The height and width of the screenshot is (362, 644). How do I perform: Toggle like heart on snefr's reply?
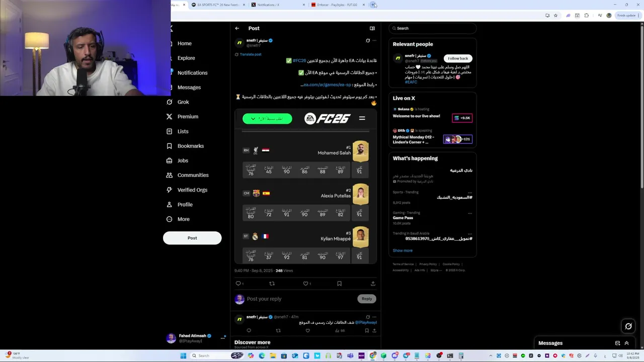tap(307, 331)
